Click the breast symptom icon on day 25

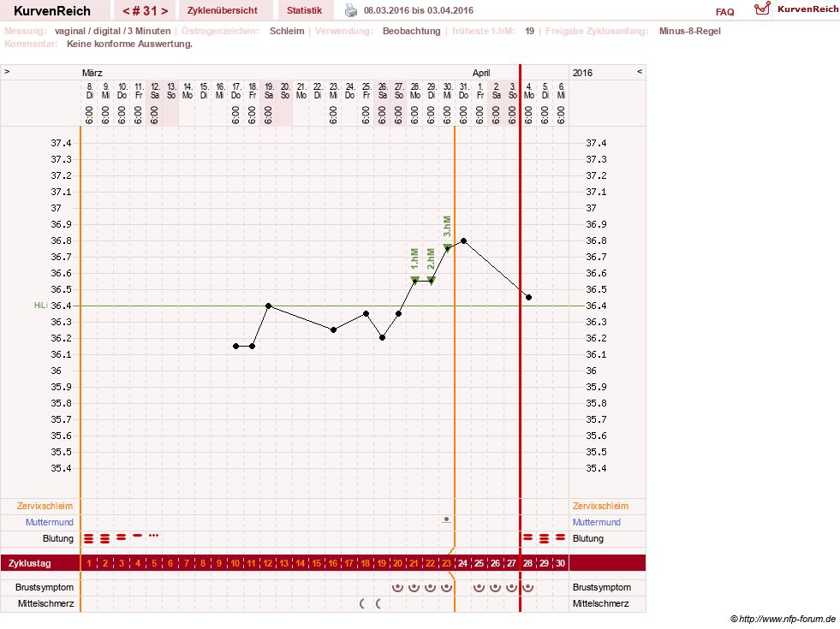(479, 587)
